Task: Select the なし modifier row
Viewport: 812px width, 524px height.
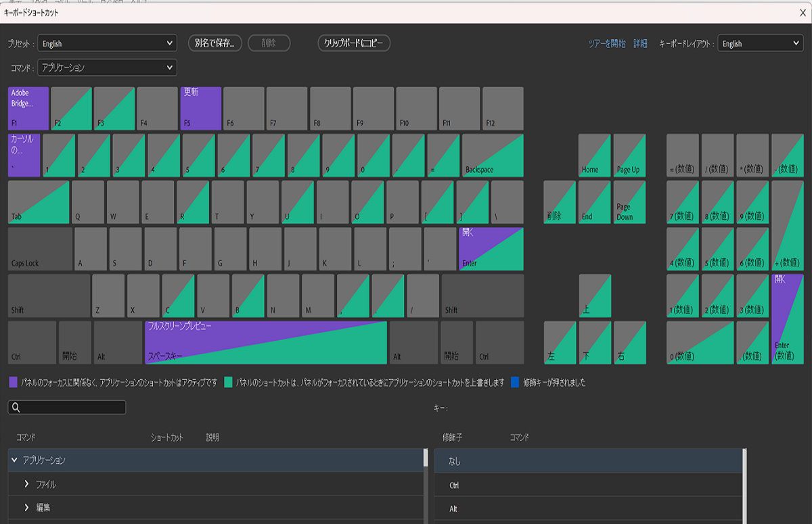Action: (587, 460)
